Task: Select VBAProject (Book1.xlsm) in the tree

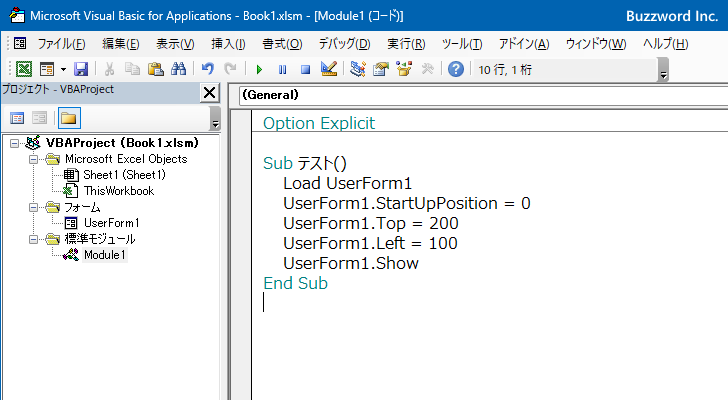Action: (122, 143)
